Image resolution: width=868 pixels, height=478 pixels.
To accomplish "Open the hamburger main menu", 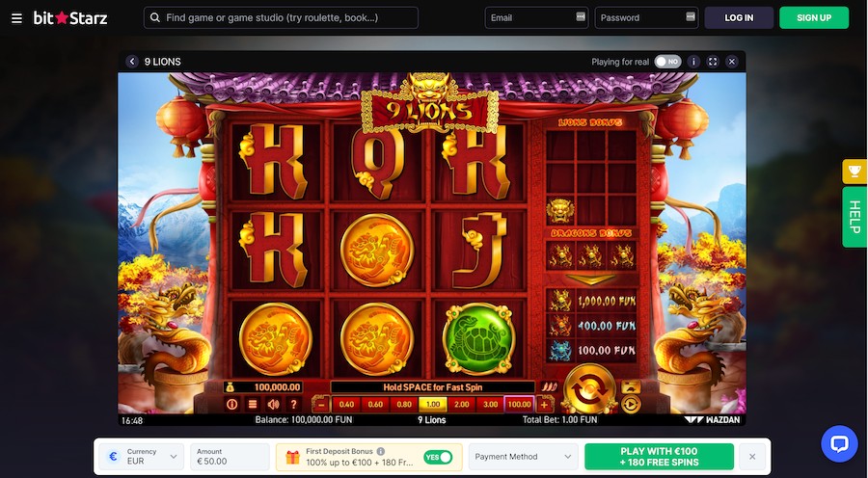I will [x=16, y=18].
